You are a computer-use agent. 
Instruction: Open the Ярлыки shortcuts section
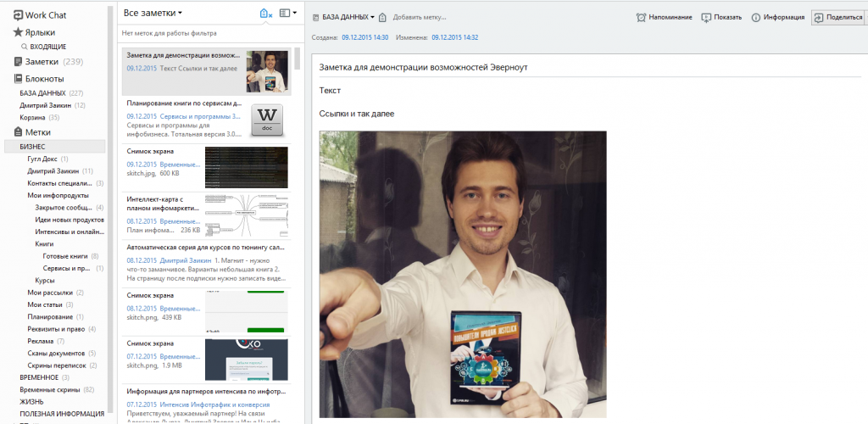(34, 33)
